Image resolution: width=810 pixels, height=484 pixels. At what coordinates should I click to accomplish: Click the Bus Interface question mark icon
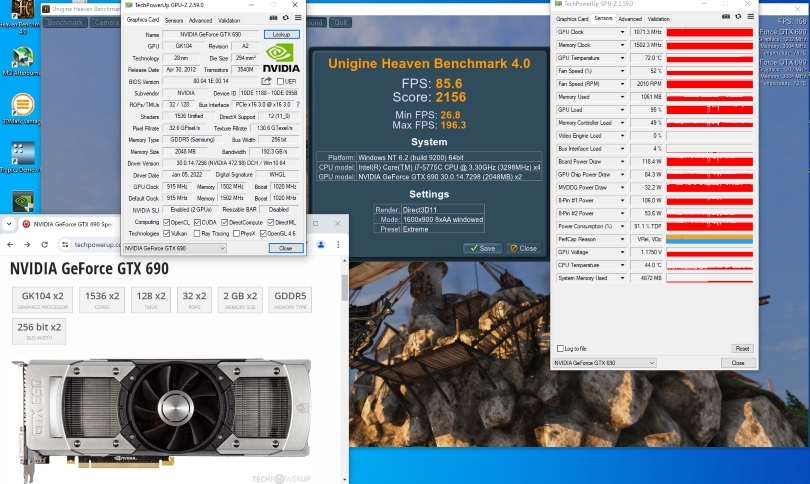tap(298, 104)
